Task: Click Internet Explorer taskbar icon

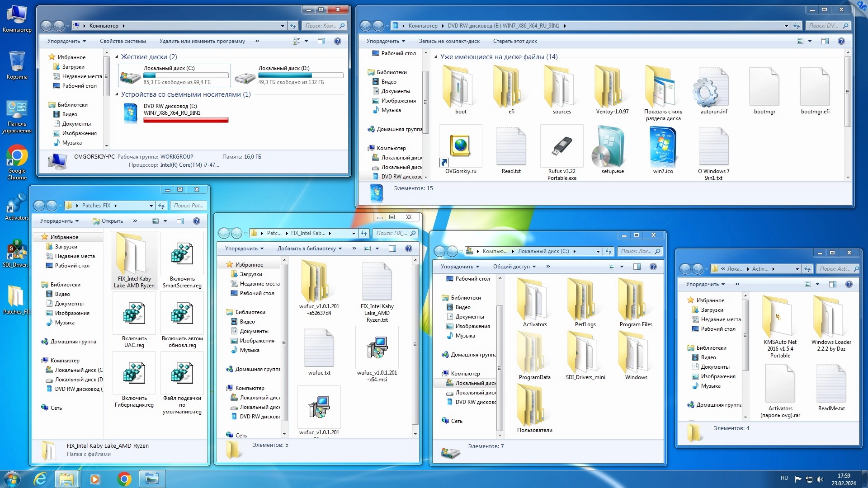Action: coord(41,479)
